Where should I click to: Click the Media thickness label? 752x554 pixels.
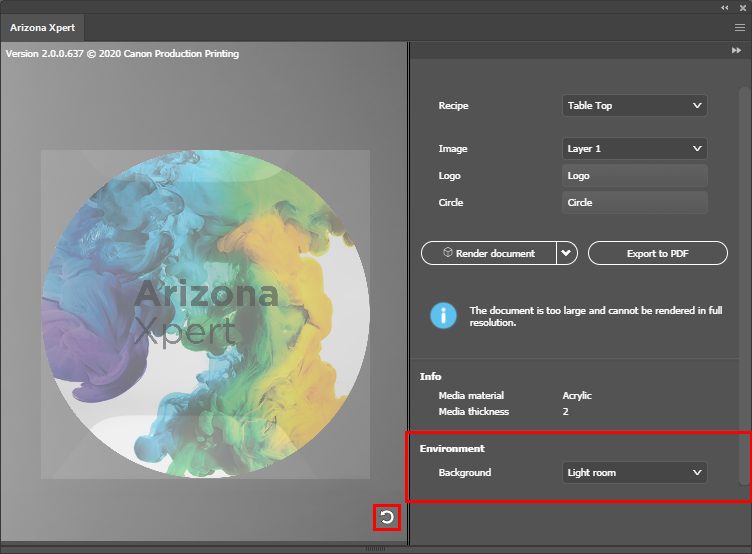click(x=473, y=412)
